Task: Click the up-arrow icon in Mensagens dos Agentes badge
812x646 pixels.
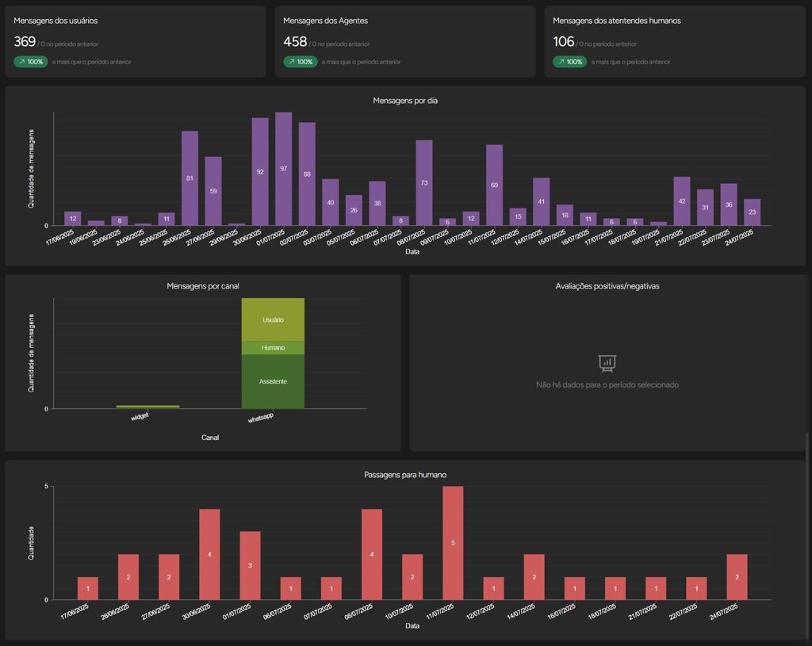Action: (292, 62)
